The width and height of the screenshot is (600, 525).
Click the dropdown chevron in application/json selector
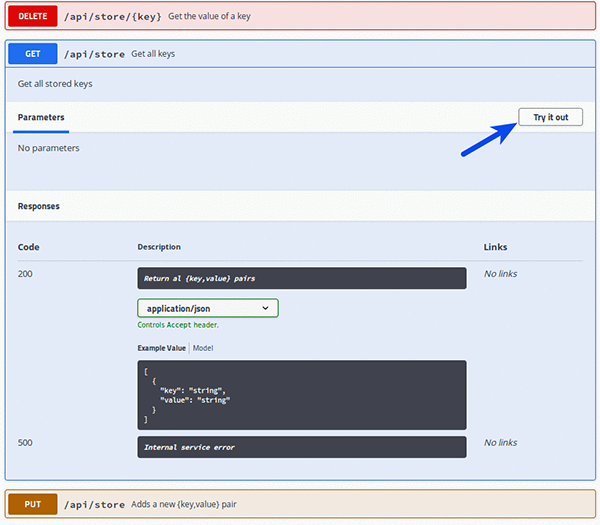[x=265, y=308]
